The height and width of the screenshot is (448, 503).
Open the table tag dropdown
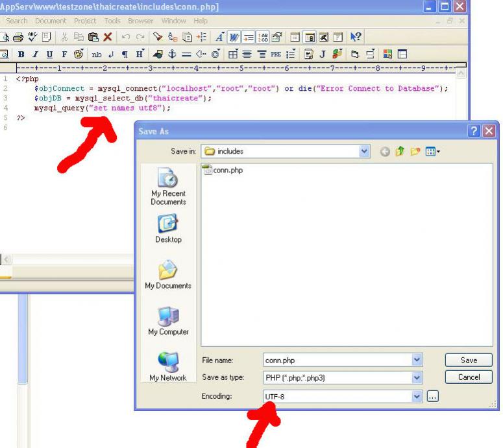click(233, 54)
